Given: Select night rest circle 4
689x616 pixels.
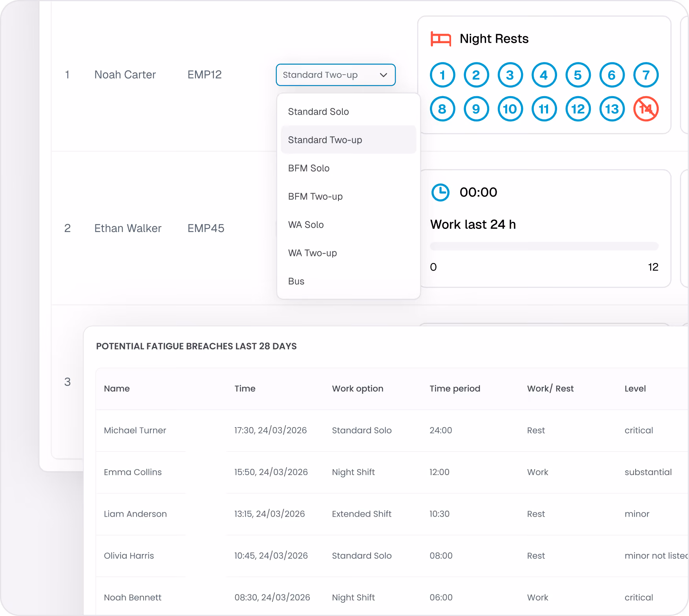Looking at the screenshot, I should click(544, 75).
